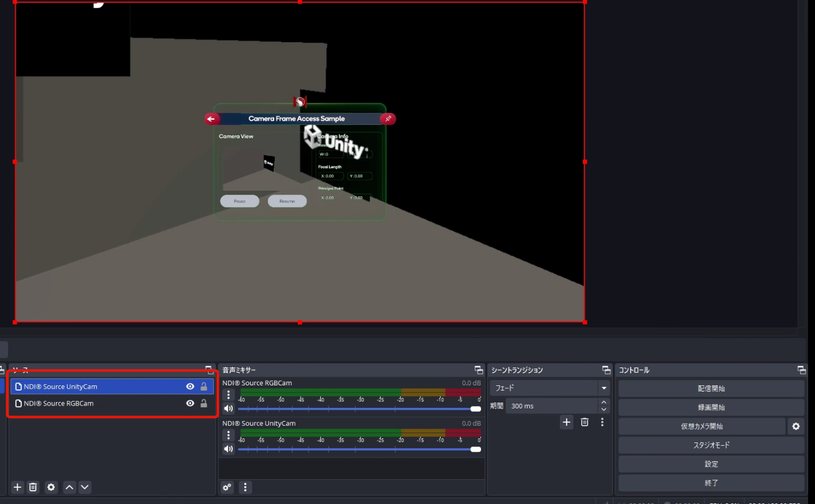Open options menu for NDI Source UnityCam audio
This screenshot has height=504, width=815.
[x=229, y=435]
